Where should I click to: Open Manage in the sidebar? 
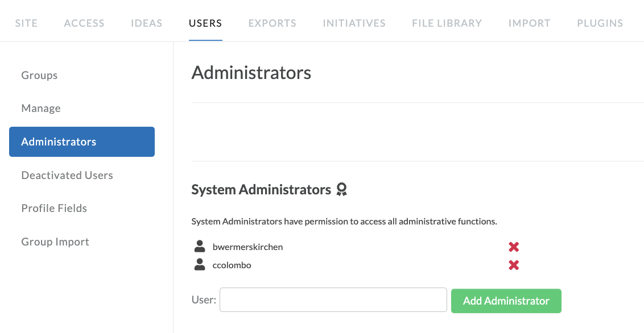41,109
